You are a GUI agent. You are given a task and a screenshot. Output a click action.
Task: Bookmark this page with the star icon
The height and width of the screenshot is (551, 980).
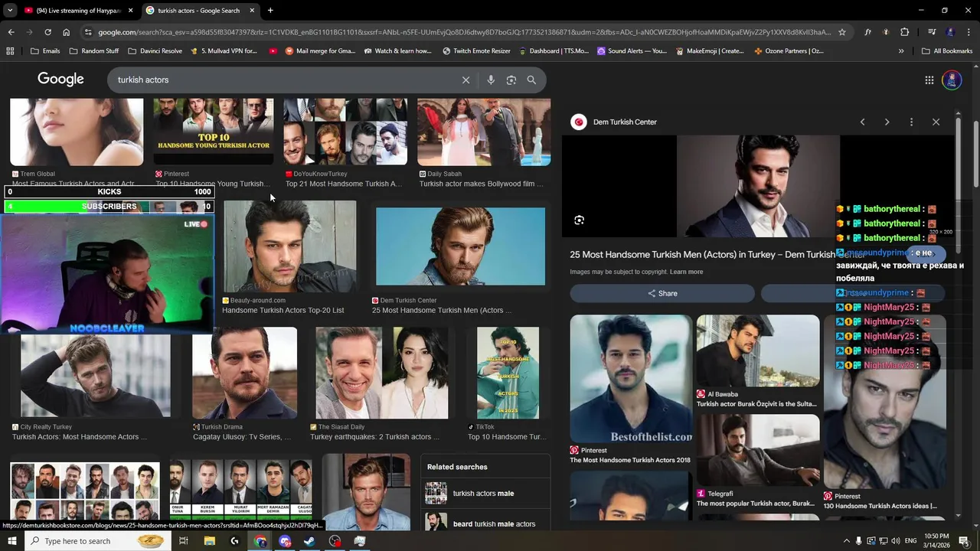[x=842, y=32]
